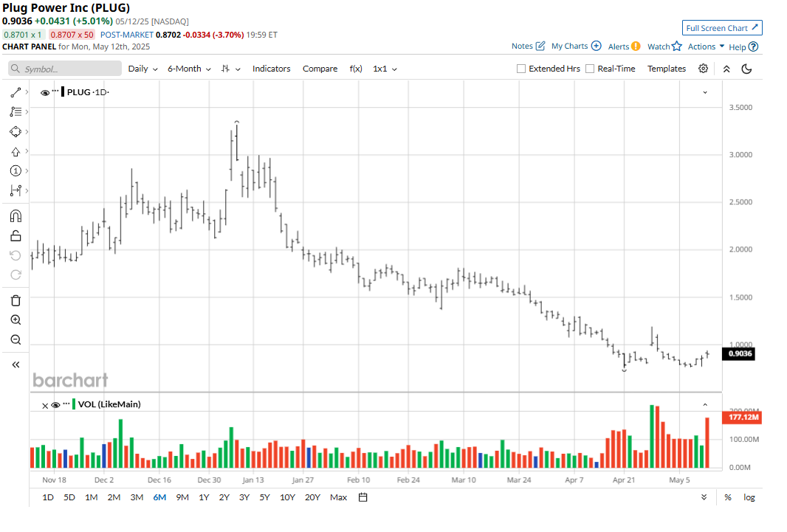The height and width of the screenshot is (532, 787).
Task: Add to My Charts plus icon
Action: 597,46
